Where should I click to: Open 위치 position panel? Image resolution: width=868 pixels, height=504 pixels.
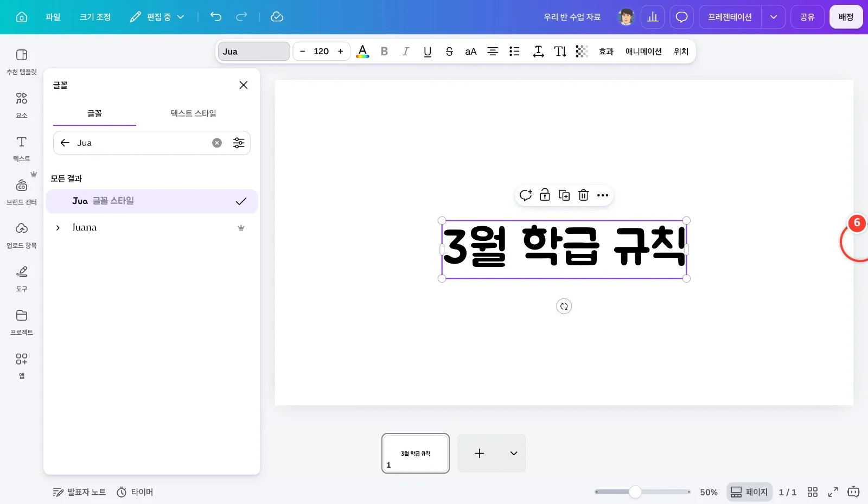click(681, 52)
